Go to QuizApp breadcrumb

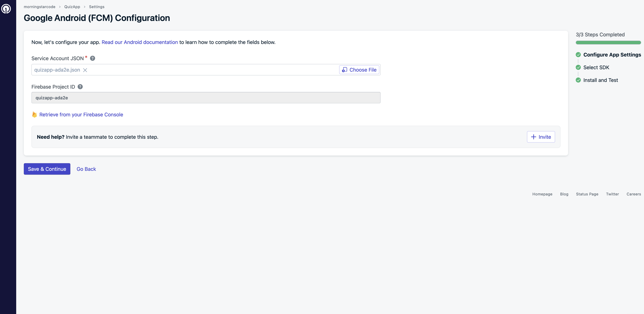click(72, 7)
